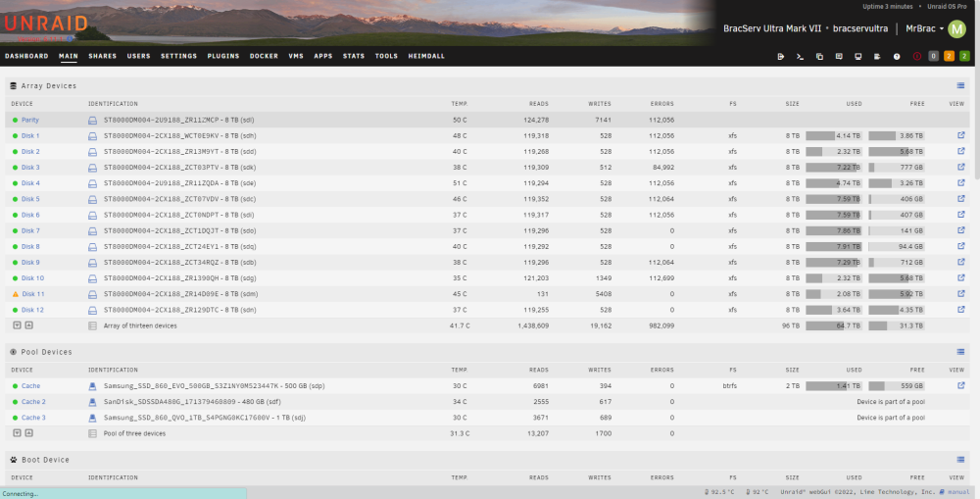Screen dimensions: 980x499
Task: Toggle spin state via Cache status dot
Action: pyautogui.click(x=15, y=386)
